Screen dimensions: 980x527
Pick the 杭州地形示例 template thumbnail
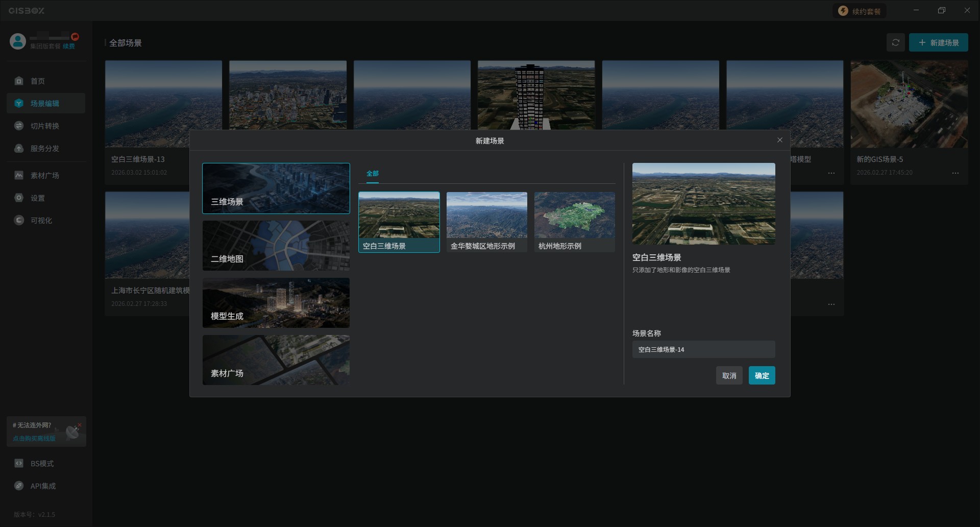(574, 215)
